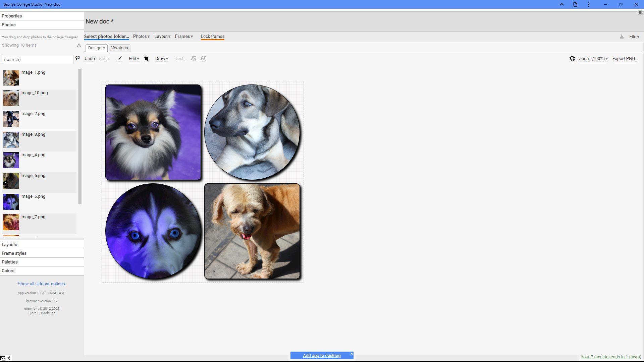
Task: Click Show all sidebar options link
Action: [41, 284]
